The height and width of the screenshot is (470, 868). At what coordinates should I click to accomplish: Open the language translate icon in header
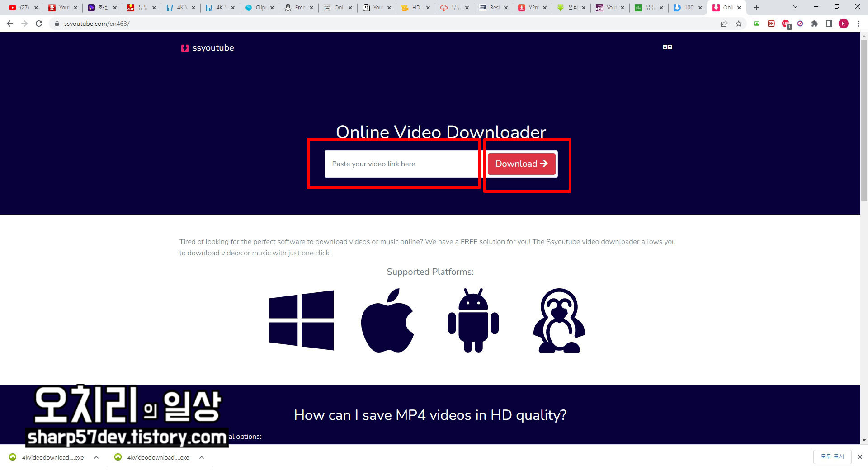pyautogui.click(x=667, y=47)
